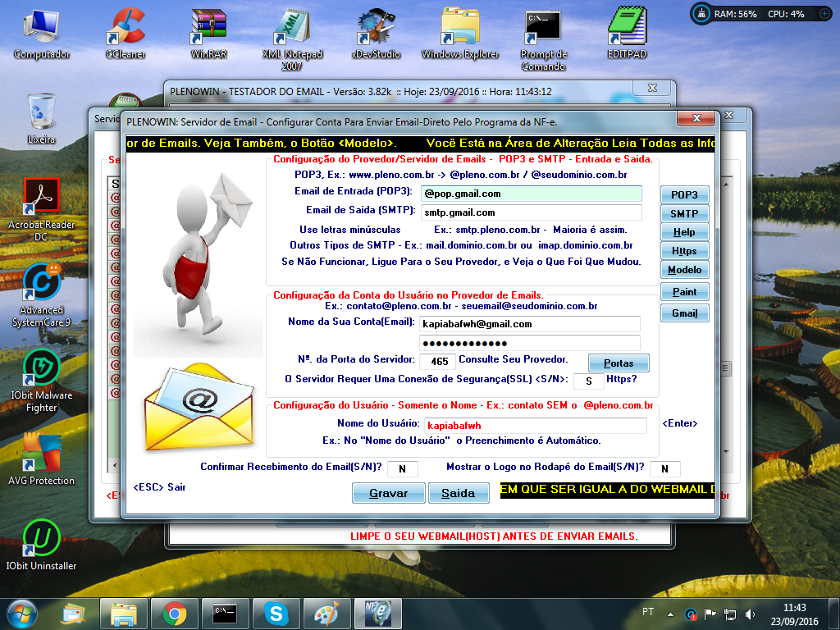Screen dimensions: 840x630
Task: Click the SSL S/N security field
Action: (588, 381)
